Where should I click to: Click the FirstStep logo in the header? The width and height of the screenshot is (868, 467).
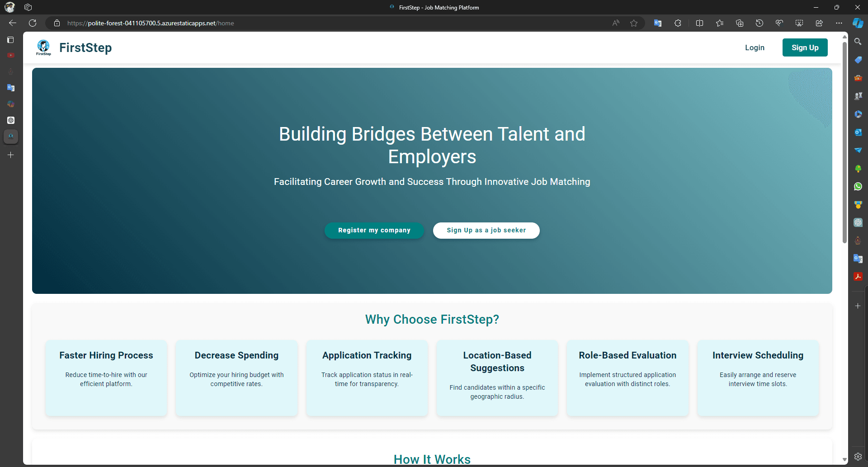tap(43, 47)
